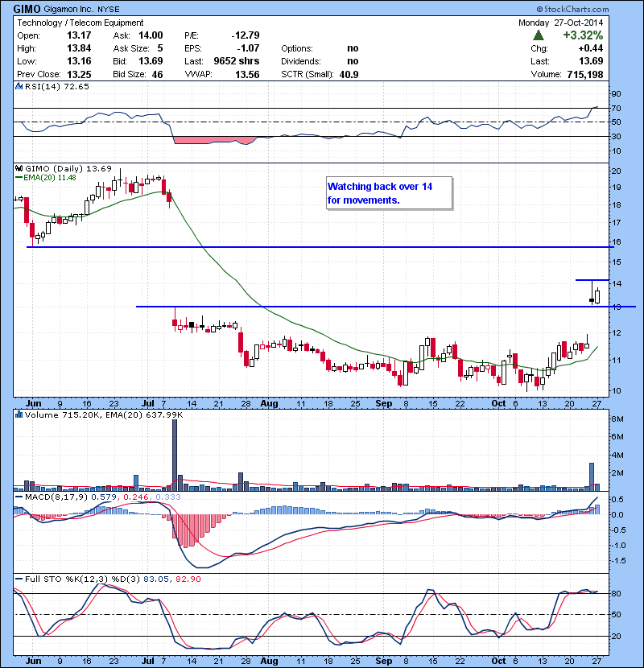Click the 70 level label on RSI axis
This screenshot has height=668, width=644.
point(616,108)
